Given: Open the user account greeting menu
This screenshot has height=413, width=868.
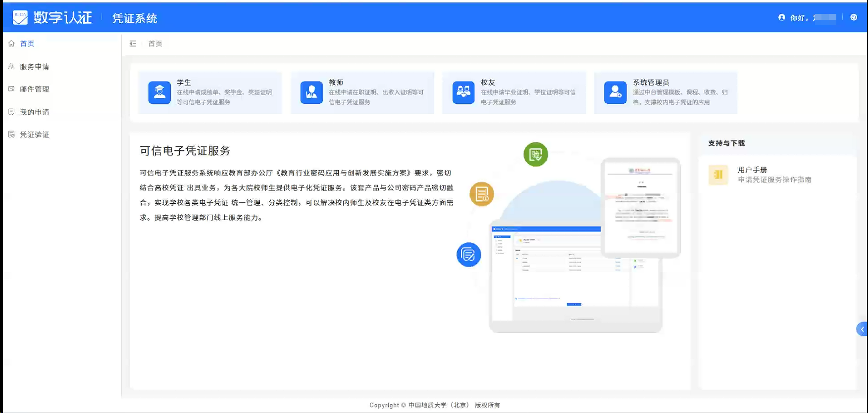Looking at the screenshot, I should coord(807,18).
